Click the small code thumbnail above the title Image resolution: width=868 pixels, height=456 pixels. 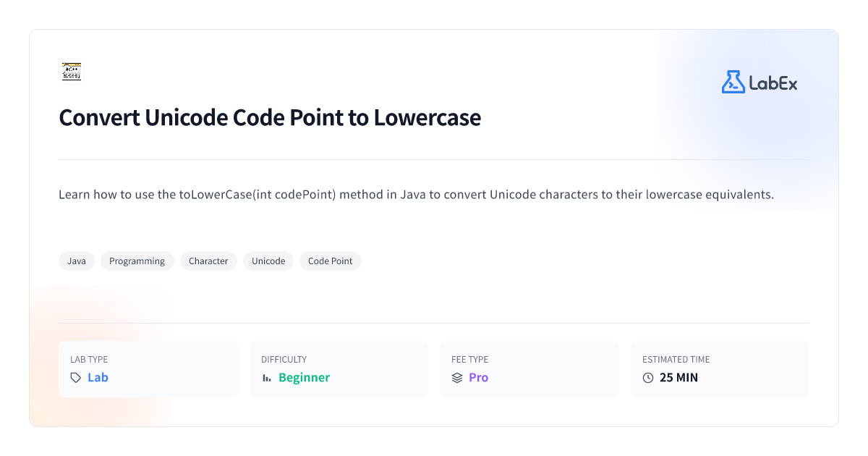pos(71,72)
